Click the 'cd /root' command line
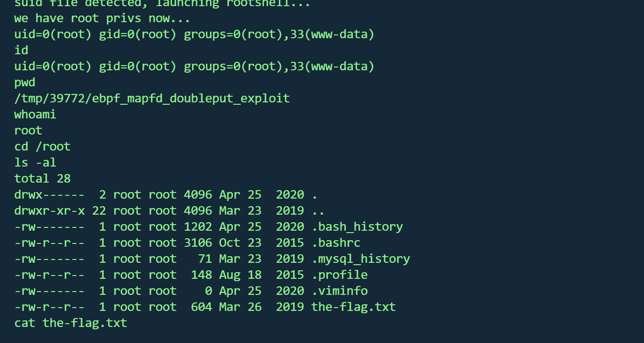 point(42,147)
